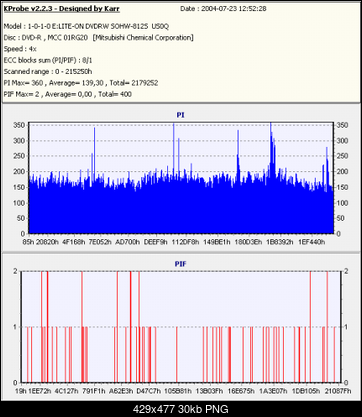Click PI axis label '7E052h'
362x417 pixels.
pos(100,242)
